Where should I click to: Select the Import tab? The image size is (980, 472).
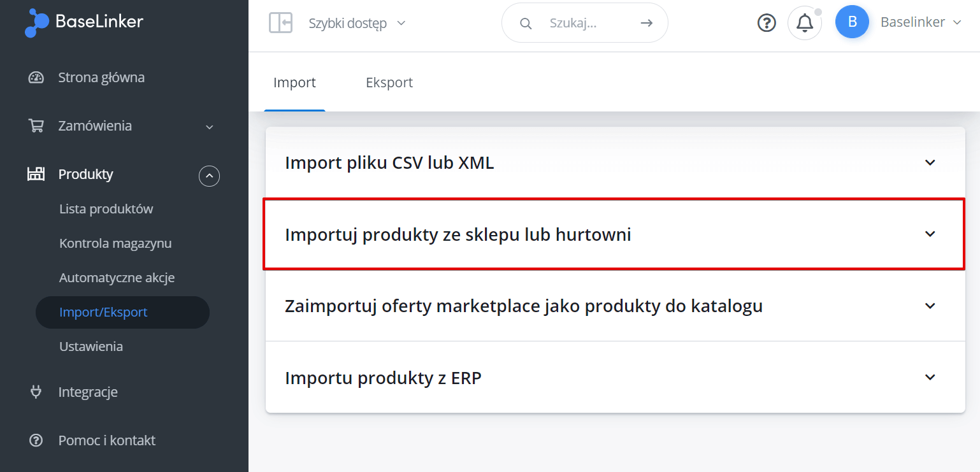pyautogui.click(x=294, y=82)
